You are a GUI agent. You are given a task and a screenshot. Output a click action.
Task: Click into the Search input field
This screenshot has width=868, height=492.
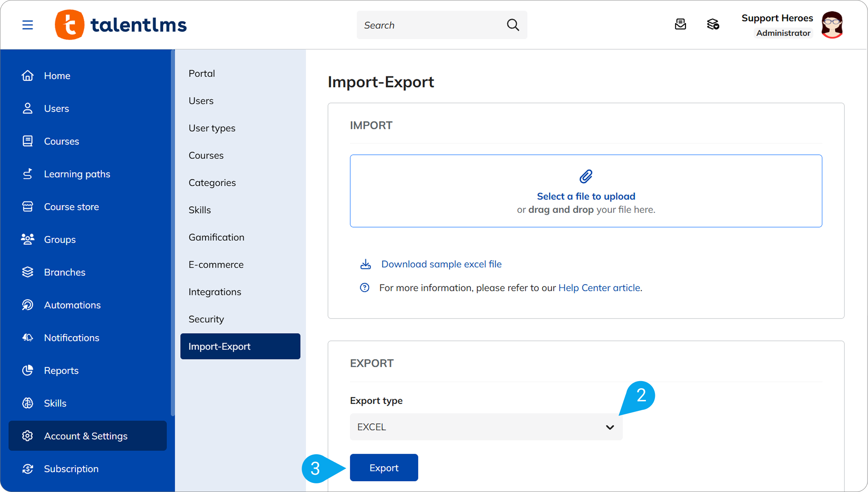(x=432, y=25)
